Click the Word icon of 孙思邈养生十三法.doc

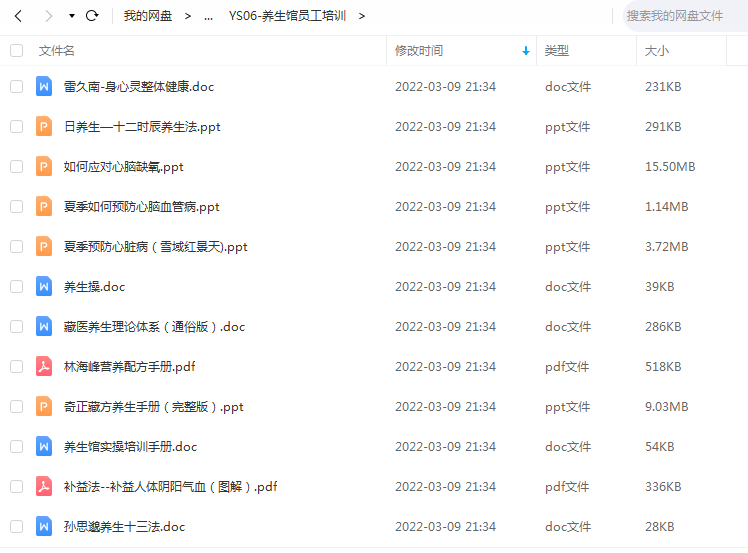pyautogui.click(x=44, y=526)
